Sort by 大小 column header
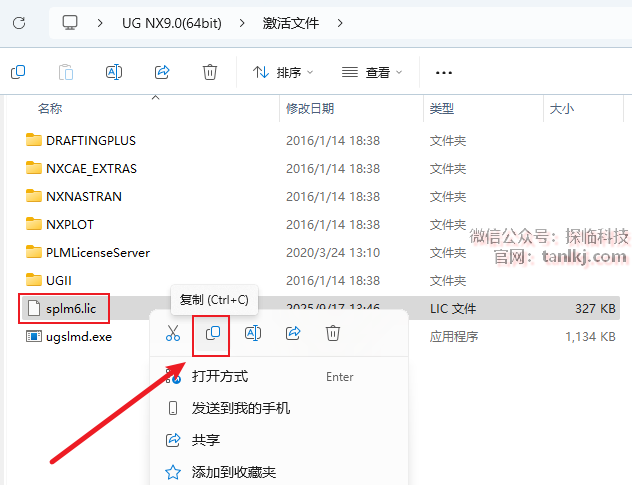 [561, 108]
